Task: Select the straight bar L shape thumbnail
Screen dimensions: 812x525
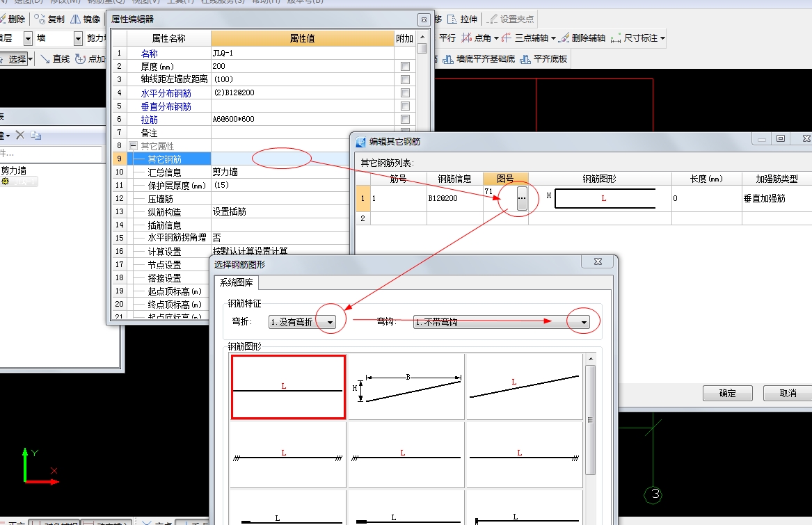Action: pos(289,387)
